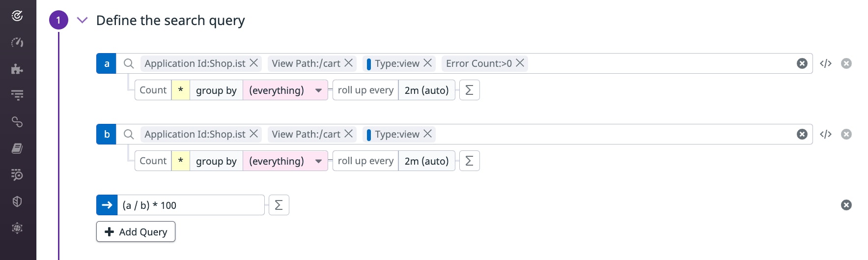This screenshot has width=868, height=260.
Task: Open the dashboards gauge icon in sidebar
Action: point(17,42)
